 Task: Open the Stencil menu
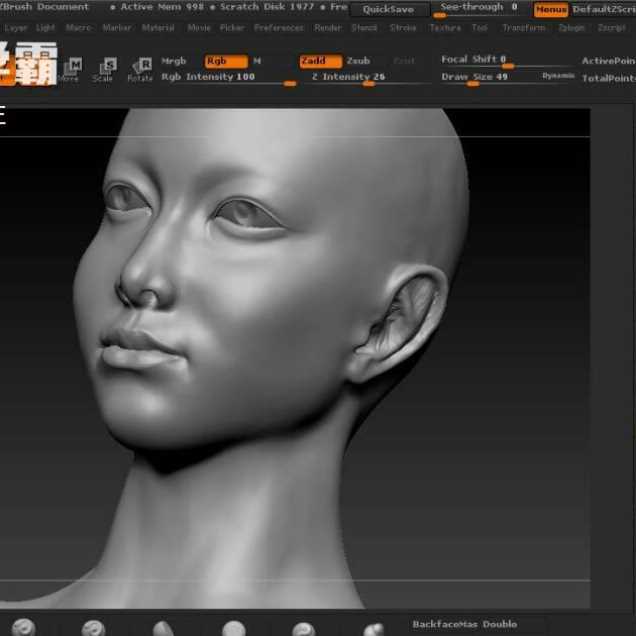364,28
